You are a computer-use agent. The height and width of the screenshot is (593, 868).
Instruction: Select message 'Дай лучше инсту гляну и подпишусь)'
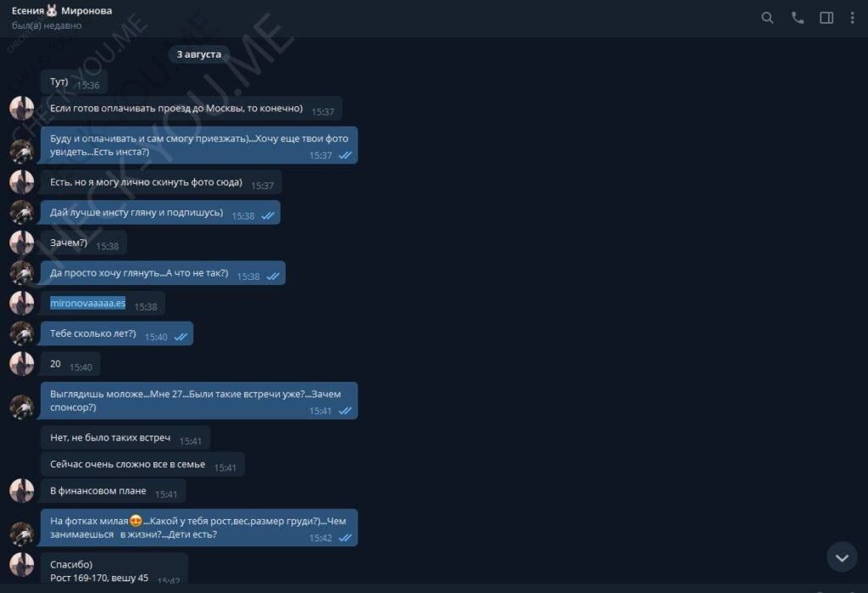tap(160, 213)
